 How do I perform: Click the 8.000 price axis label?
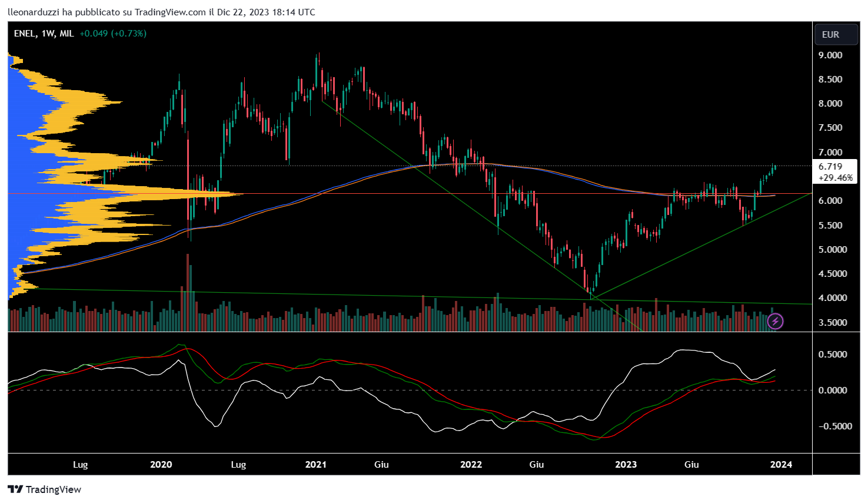(x=830, y=104)
